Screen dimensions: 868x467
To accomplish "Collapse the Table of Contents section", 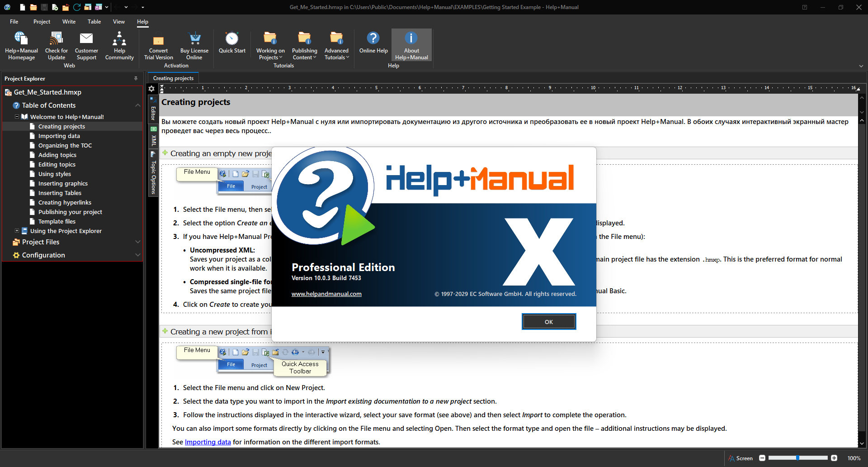I will (x=137, y=105).
